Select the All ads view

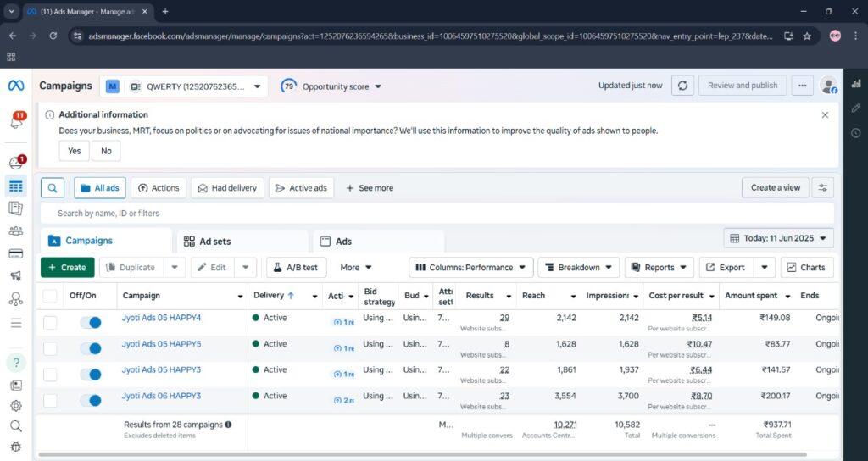pos(100,188)
